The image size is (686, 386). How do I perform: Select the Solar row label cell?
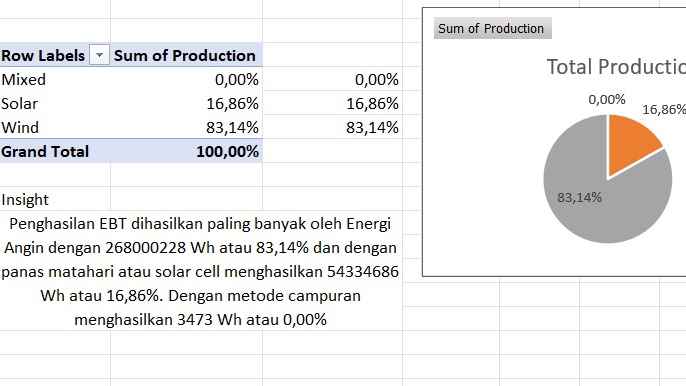[x=55, y=103]
